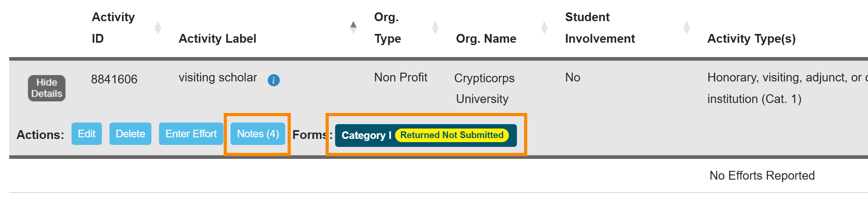Sort by Org. Type using sort arrows
The height and width of the screenshot is (198, 868).
(x=435, y=28)
